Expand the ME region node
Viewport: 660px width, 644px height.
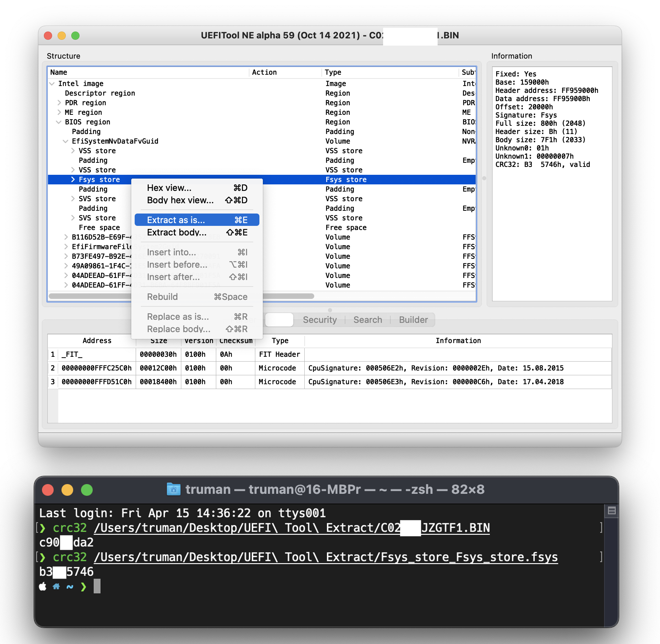[x=59, y=112]
